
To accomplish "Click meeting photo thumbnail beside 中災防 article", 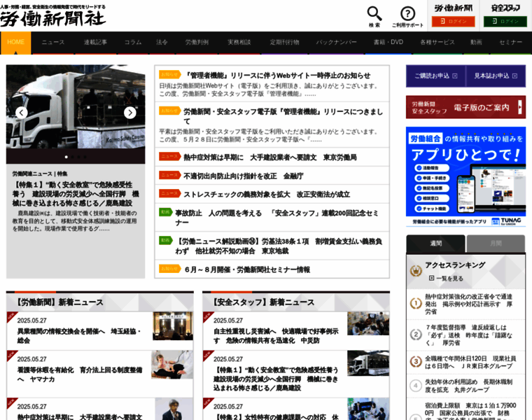I will (368, 324).
